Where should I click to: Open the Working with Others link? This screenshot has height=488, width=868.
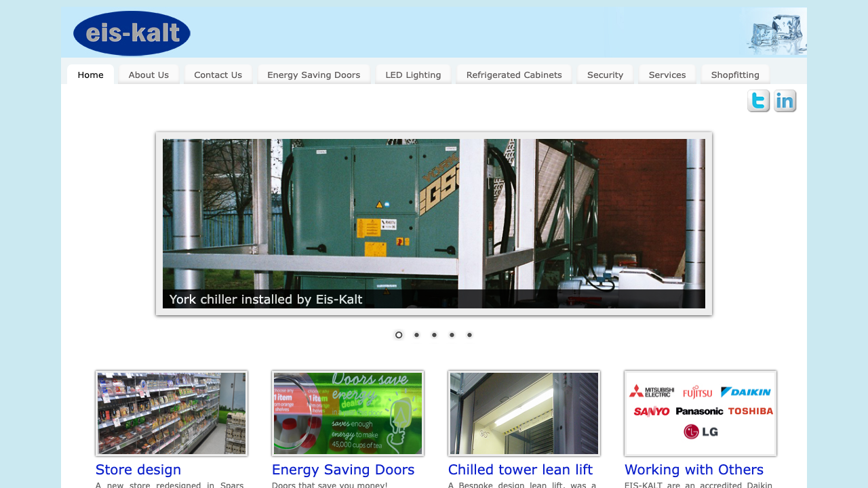tap(694, 469)
